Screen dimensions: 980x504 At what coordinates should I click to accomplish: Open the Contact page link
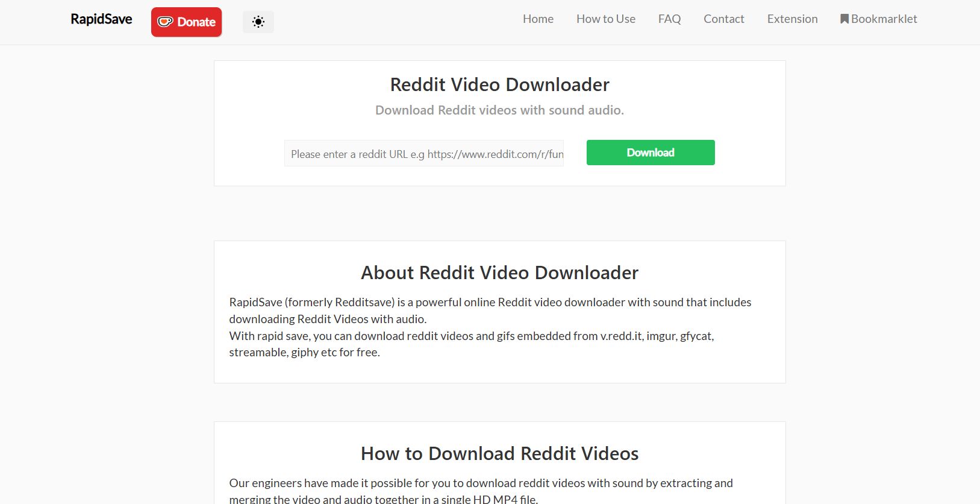click(x=723, y=19)
